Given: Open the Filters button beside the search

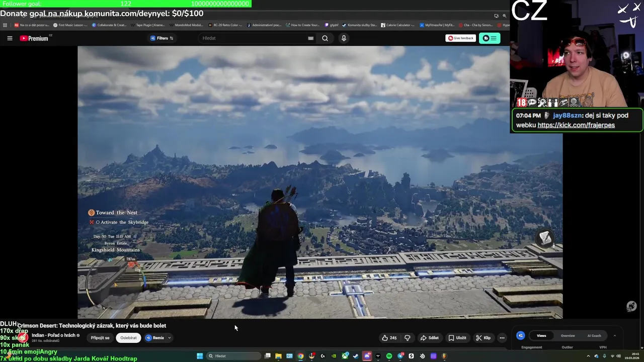Looking at the screenshot, I should (x=162, y=38).
